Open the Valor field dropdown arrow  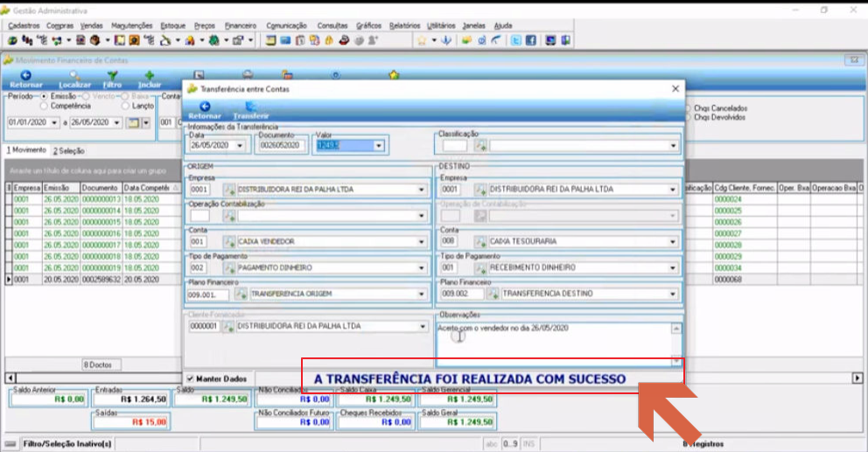pyautogui.click(x=379, y=145)
